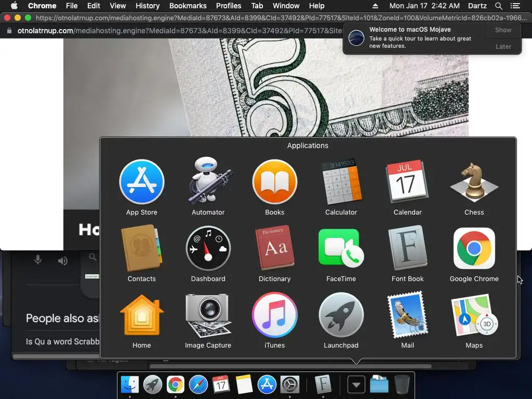Launch the Dictionary app
This screenshot has height=399, width=532.
click(x=275, y=248)
